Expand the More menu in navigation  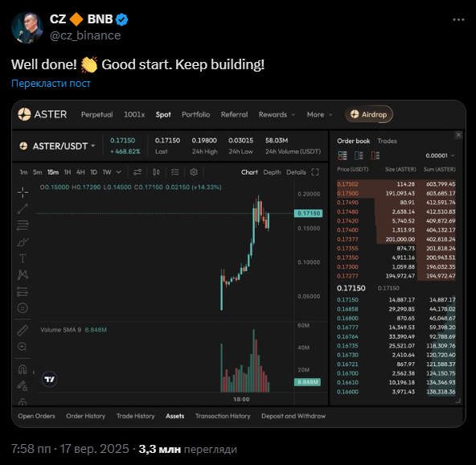click(x=319, y=115)
